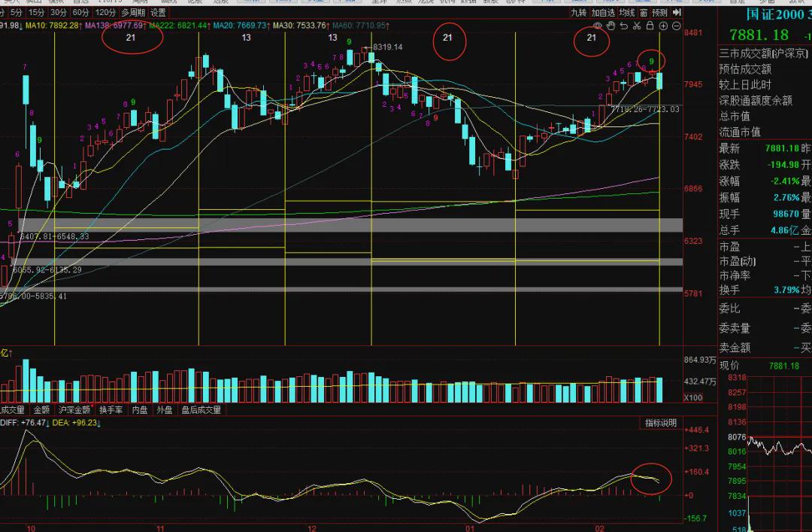Click the collapse-panel arrow icon
Viewport: 812px width, 532px height.
pyautogui.click(x=677, y=13)
